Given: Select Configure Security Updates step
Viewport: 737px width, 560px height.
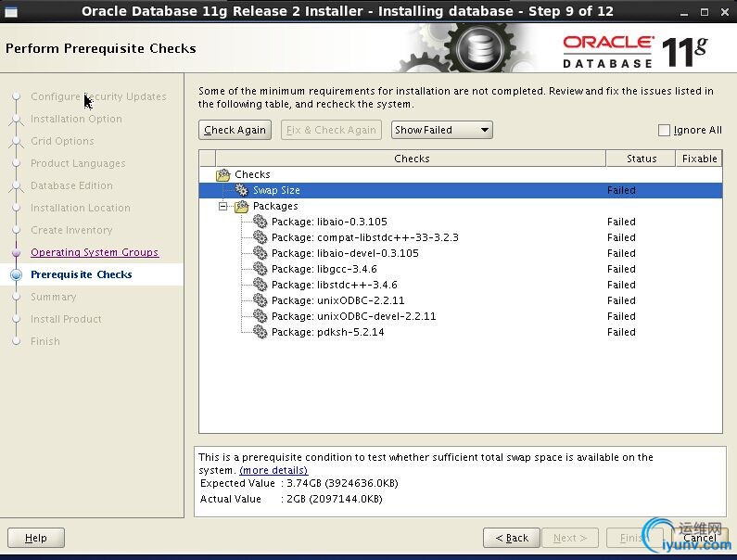Looking at the screenshot, I should 98,96.
